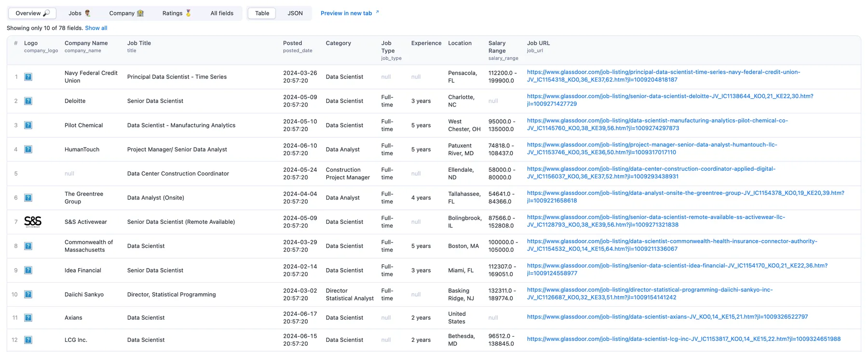Open the S&S Activewear job listing URL

click(656, 221)
